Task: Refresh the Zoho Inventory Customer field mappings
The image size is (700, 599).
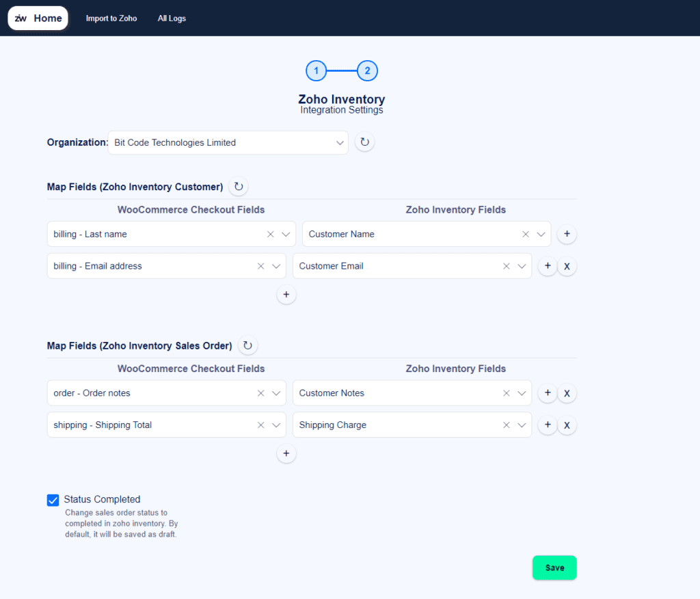Action: [x=237, y=186]
